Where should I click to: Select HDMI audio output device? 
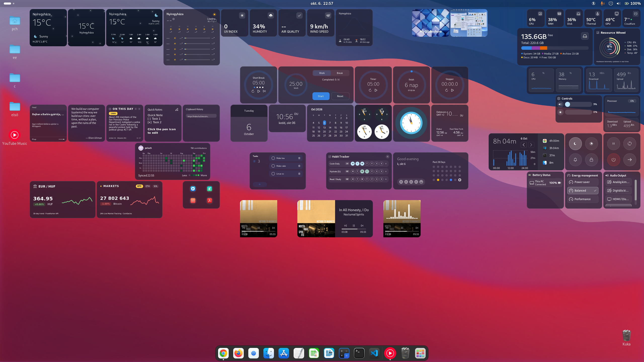click(618, 199)
